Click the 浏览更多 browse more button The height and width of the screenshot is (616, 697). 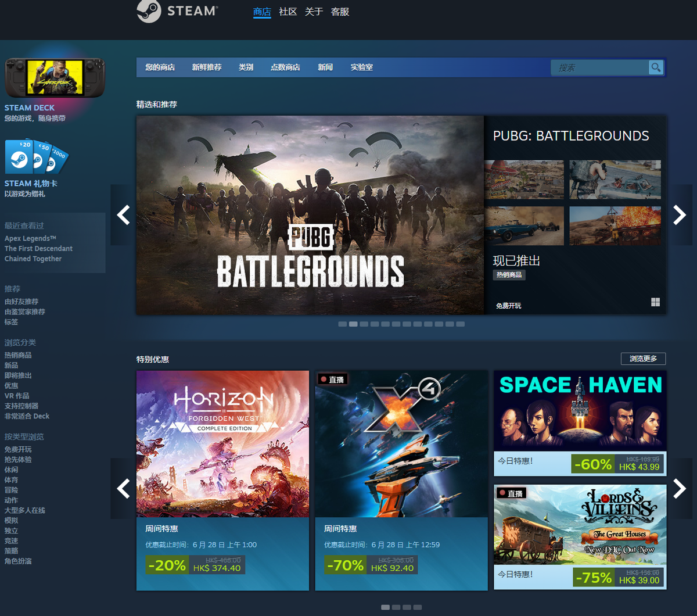pyautogui.click(x=643, y=359)
